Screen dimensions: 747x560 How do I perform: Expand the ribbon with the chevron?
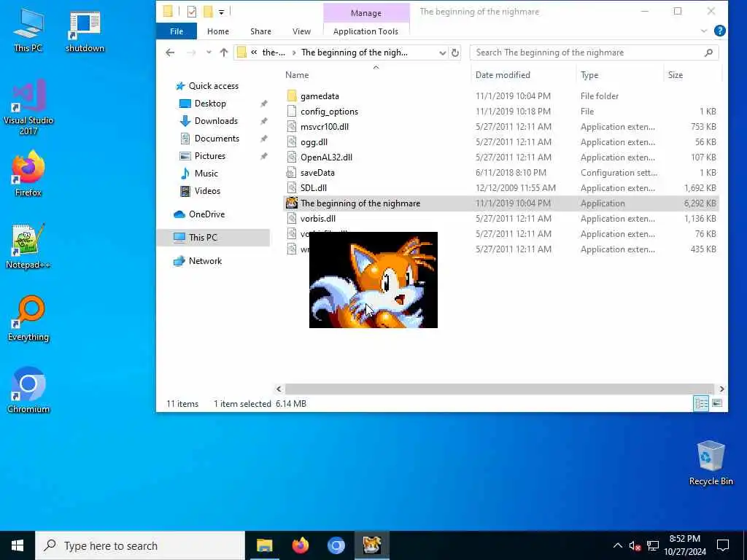[x=704, y=31]
